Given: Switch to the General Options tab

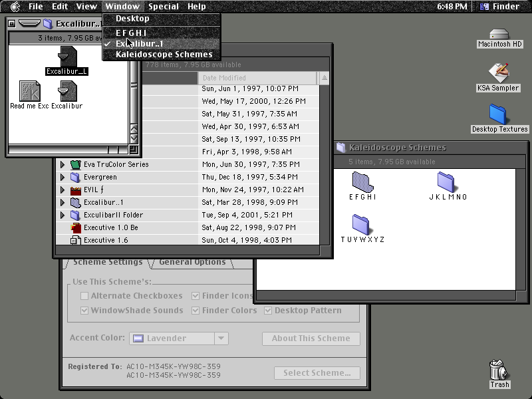Looking at the screenshot, I should tap(192, 262).
